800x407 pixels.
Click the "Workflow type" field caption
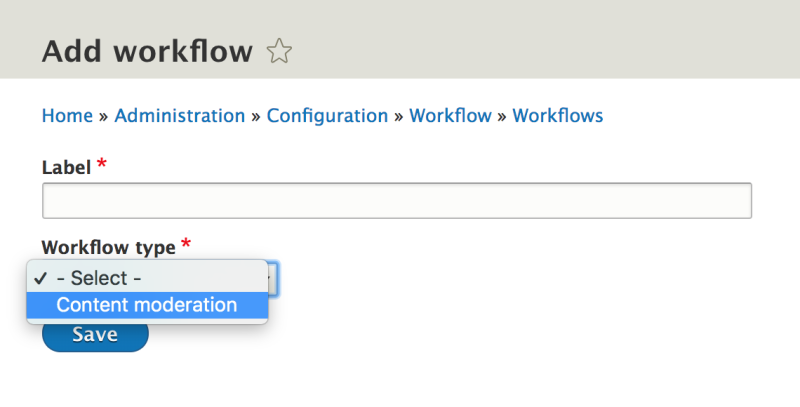pyautogui.click(x=109, y=247)
